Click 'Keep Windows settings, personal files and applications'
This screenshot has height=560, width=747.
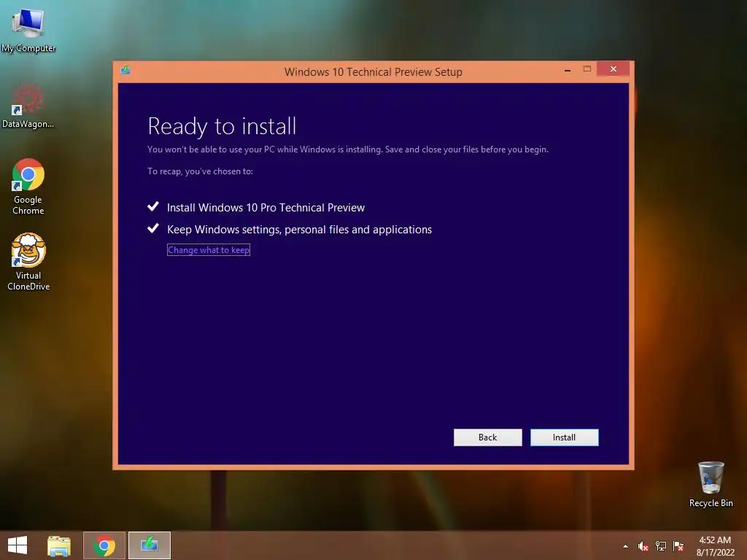(299, 230)
